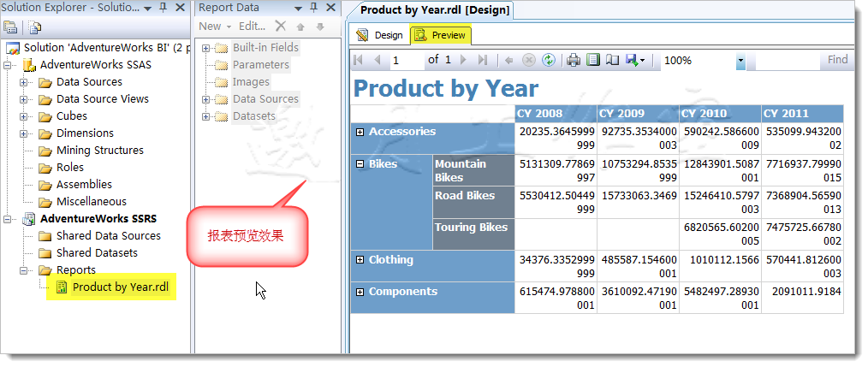Go to next report page
This screenshot has height=367, width=868.
coord(463,60)
